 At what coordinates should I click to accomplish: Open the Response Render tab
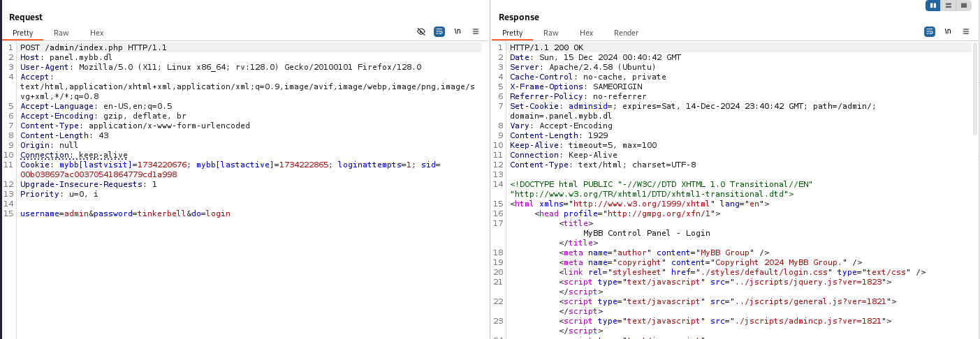click(626, 33)
